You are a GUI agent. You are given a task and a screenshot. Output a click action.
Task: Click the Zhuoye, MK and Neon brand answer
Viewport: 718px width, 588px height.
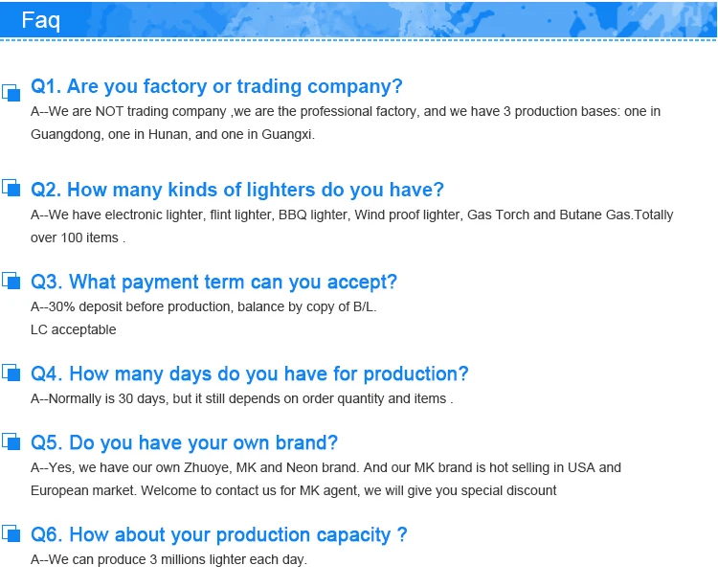pos(325,479)
